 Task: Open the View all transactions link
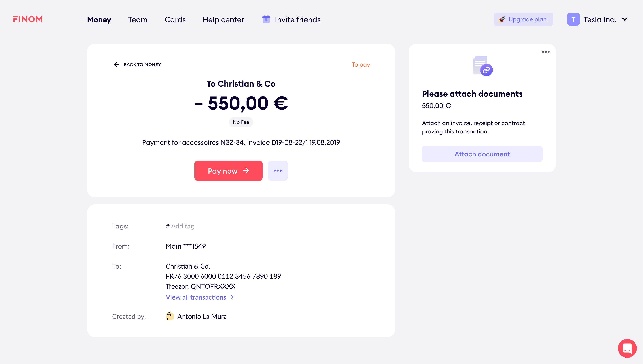pos(200,297)
